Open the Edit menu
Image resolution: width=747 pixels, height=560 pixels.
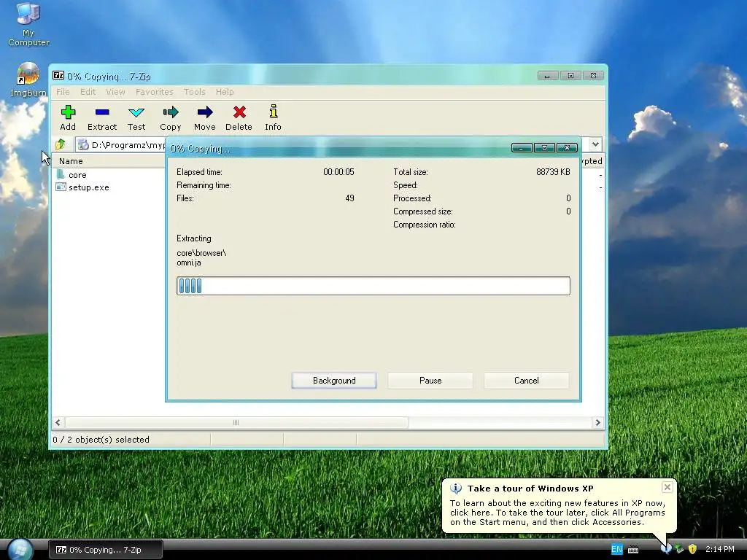pos(88,92)
